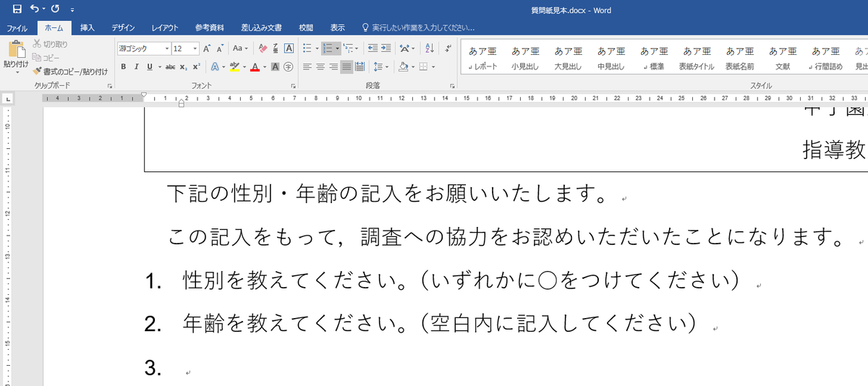The height and width of the screenshot is (386, 868).
Task: Open Quick Access Toolbar customize menu
Action: coord(72,9)
